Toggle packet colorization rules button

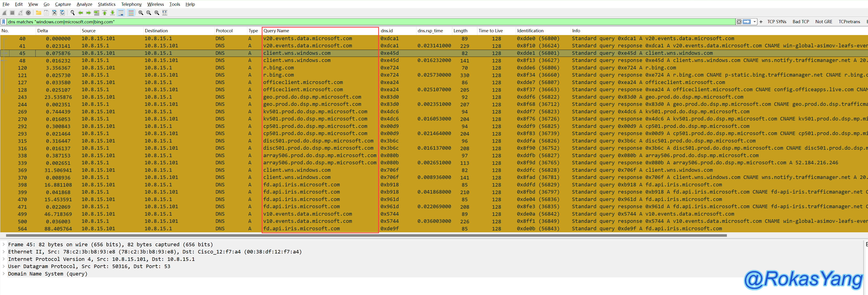point(131,13)
